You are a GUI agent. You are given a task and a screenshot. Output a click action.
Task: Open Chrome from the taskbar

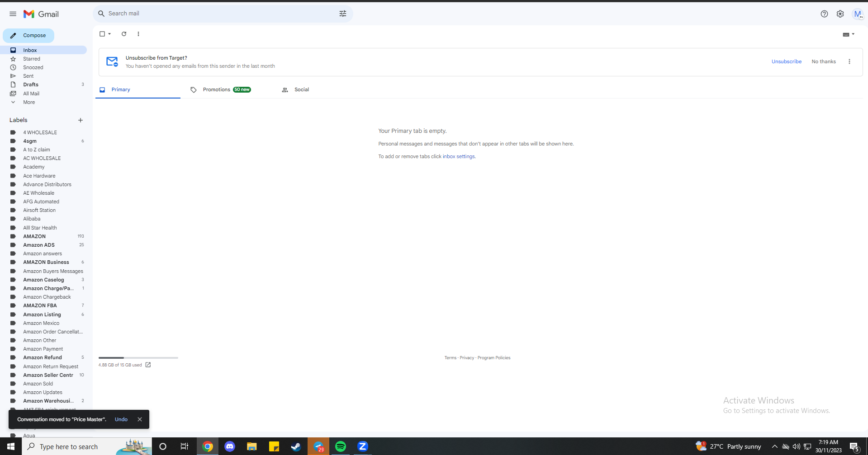(x=208, y=446)
